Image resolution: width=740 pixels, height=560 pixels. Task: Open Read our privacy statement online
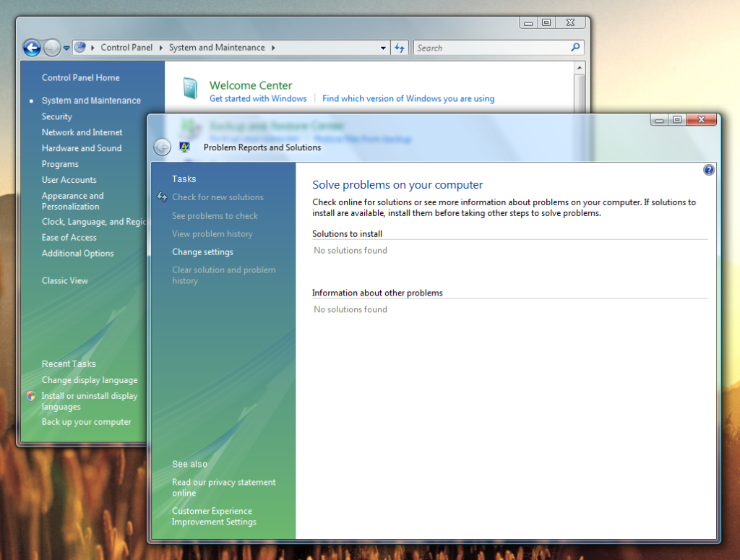(224, 488)
